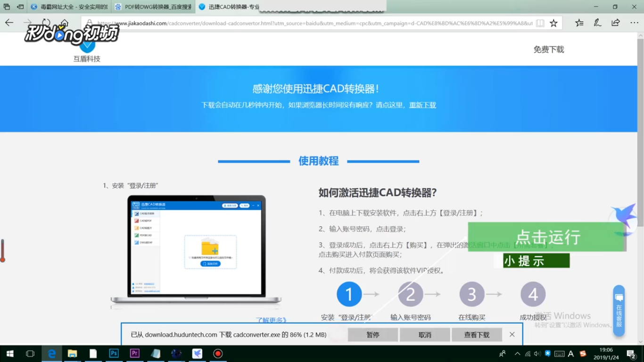Click the Add notes pen icon

coord(597,23)
